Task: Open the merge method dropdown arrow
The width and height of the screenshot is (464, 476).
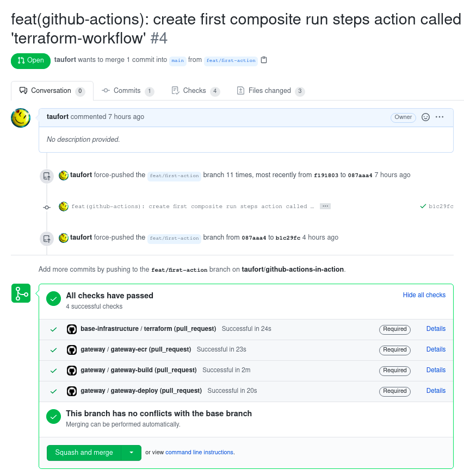Action: pyautogui.click(x=131, y=453)
